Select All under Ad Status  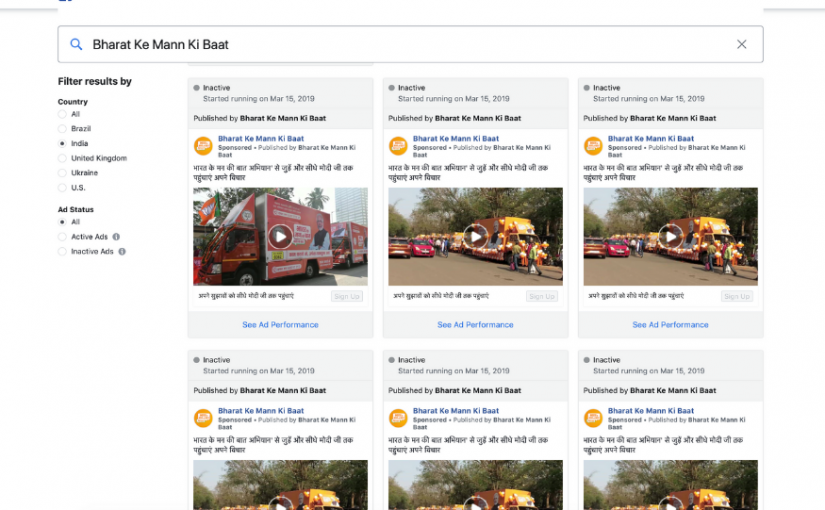pos(62,222)
